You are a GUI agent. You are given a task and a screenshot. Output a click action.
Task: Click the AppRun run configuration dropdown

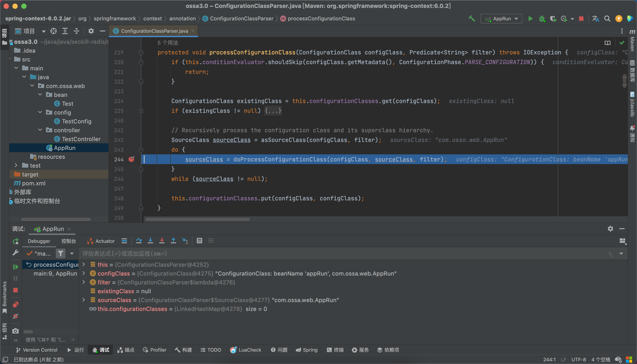(x=502, y=18)
